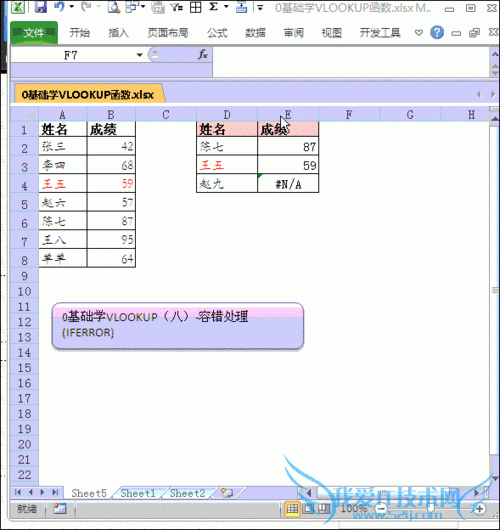This screenshot has height=530, width=500.
Task: Expand the ribbon with the small chevron icon
Action: [419, 33]
